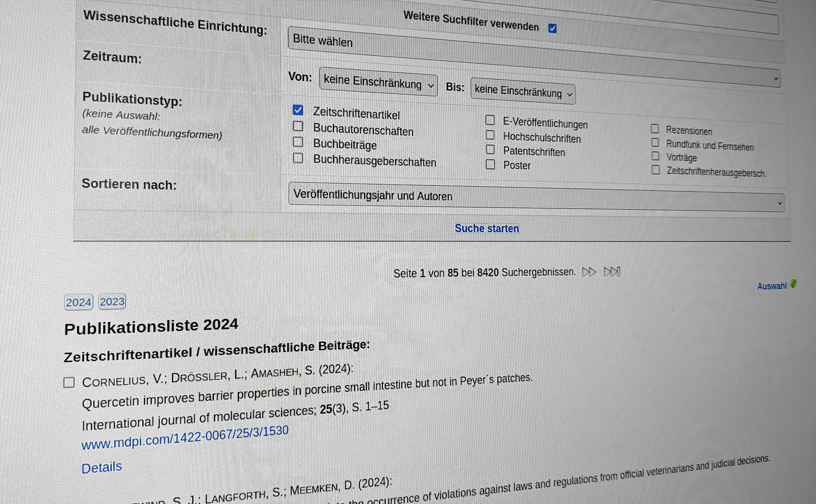Viewport: 816px width, 504px height.
Task: Select the Cornelius publication entry checkbox
Action: click(x=69, y=382)
